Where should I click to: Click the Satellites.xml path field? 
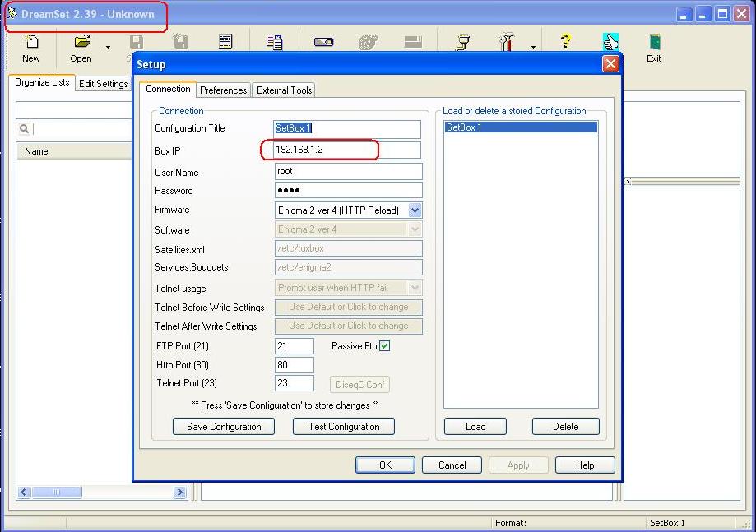click(348, 248)
